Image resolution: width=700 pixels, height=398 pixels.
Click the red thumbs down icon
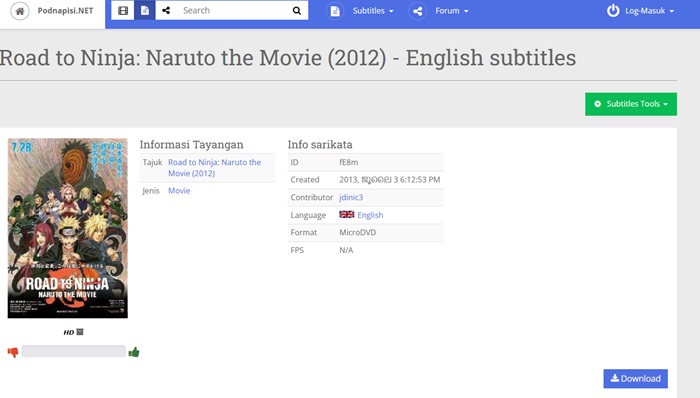click(x=13, y=352)
